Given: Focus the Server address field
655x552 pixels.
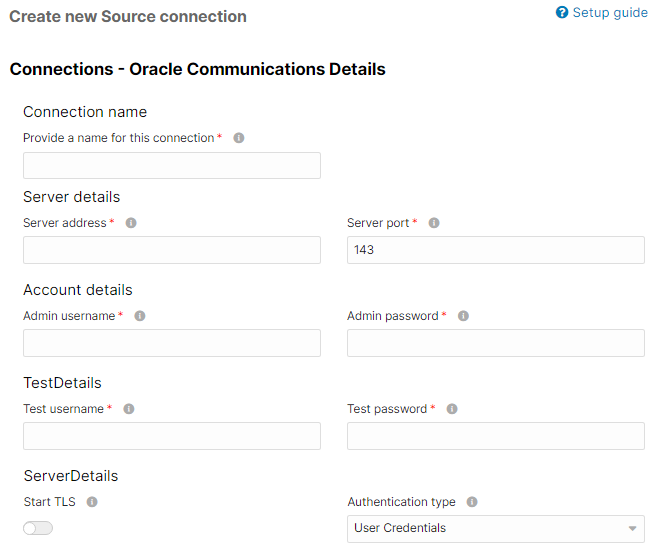Looking at the screenshot, I should pos(172,250).
